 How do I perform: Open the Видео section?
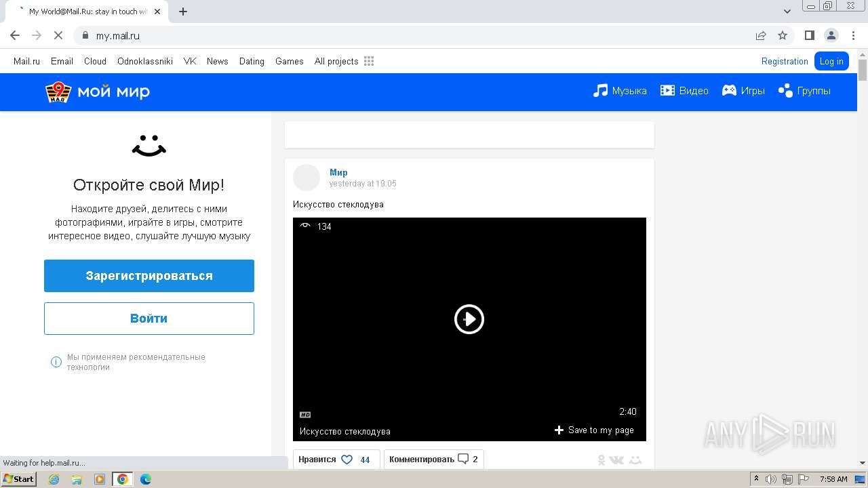pyautogui.click(x=684, y=91)
